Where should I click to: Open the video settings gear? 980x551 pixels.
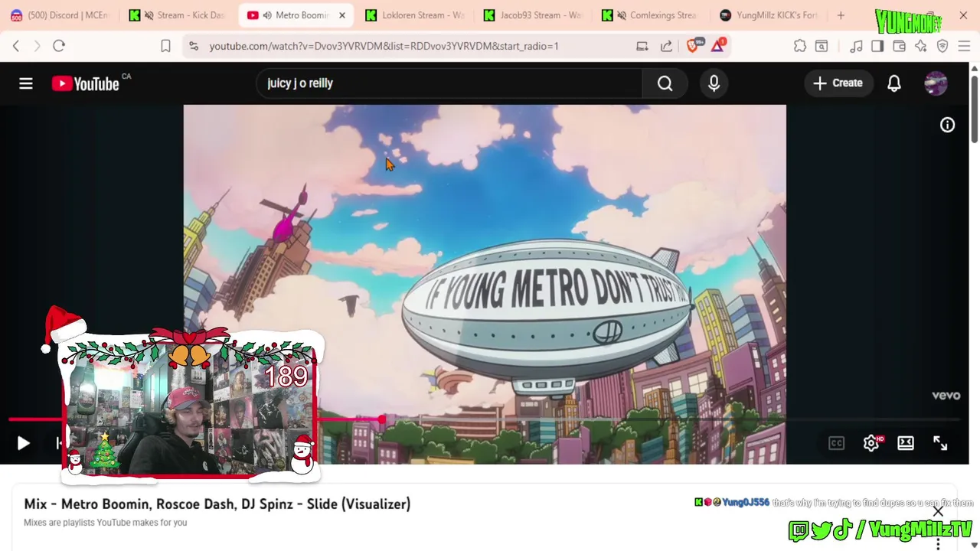(x=871, y=443)
